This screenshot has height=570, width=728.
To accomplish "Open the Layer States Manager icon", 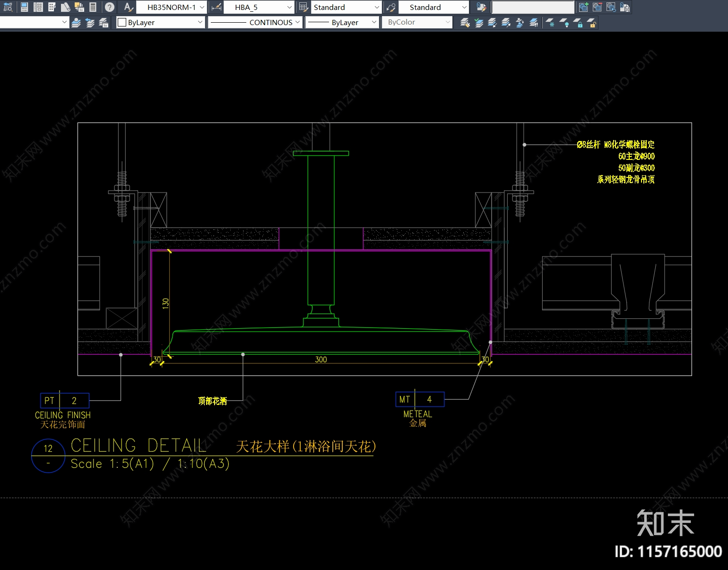I will 104,22.
